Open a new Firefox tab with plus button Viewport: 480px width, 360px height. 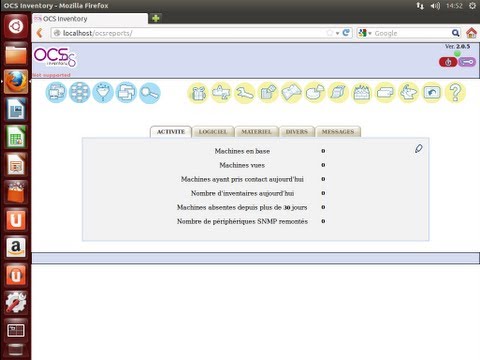tap(156, 18)
